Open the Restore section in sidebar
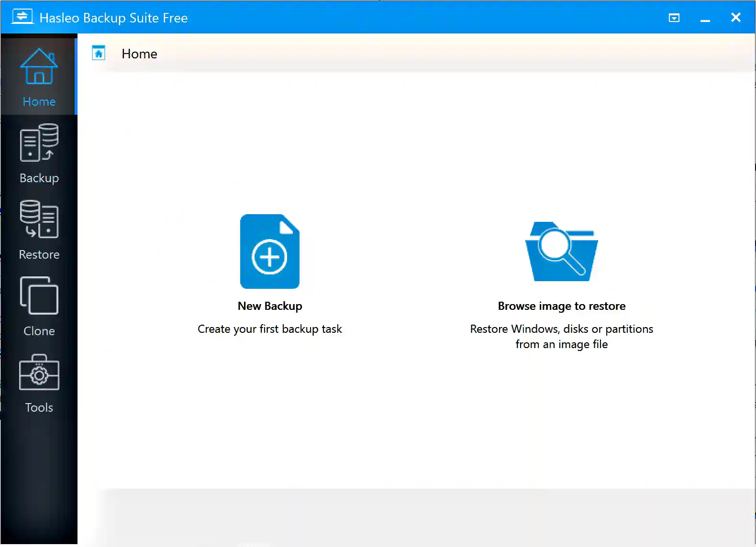This screenshot has width=756, height=547. [x=39, y=230]
